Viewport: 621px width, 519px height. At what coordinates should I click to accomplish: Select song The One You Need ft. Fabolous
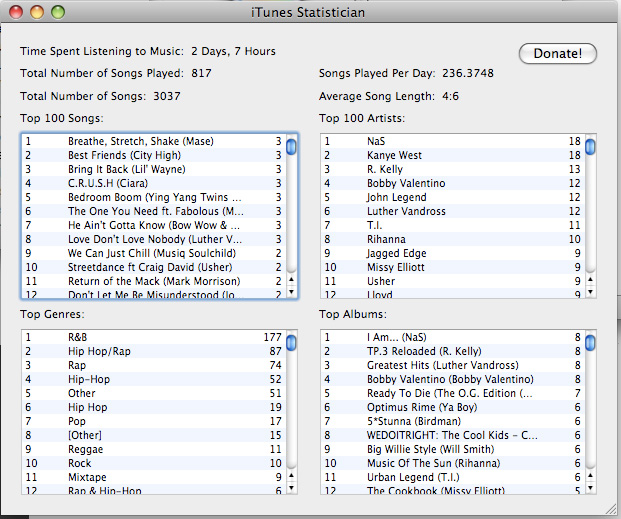[x=154, y=211]
